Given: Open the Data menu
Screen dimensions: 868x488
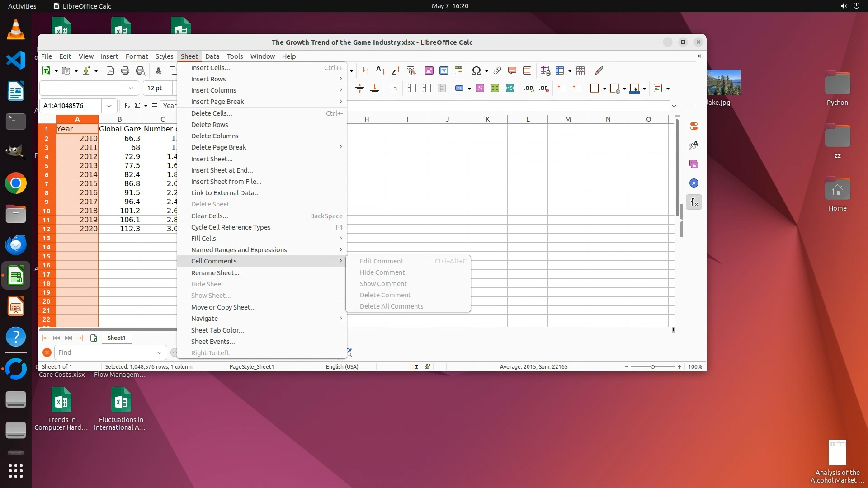Looking at the screenshot, I should click(212, 56).
